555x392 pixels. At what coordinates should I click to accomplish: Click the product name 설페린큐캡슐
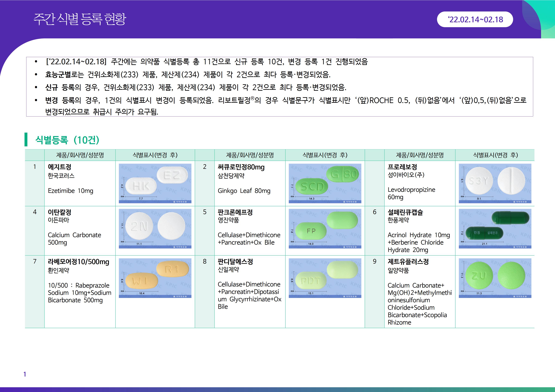coord(405,212)
